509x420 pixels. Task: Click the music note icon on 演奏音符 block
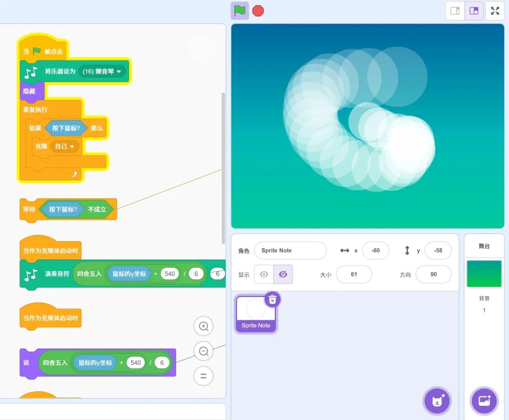pos(31,275)
